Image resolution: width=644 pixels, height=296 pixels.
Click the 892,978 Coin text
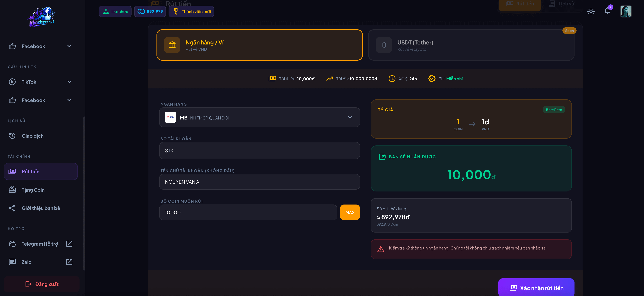coord(387,225)
